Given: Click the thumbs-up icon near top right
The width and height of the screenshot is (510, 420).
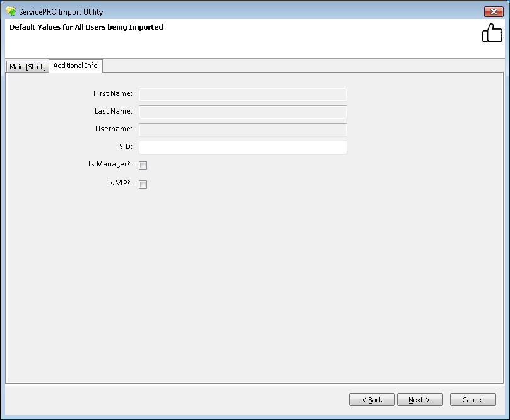Looking at the screenshot, I should (x=492, y=32).
